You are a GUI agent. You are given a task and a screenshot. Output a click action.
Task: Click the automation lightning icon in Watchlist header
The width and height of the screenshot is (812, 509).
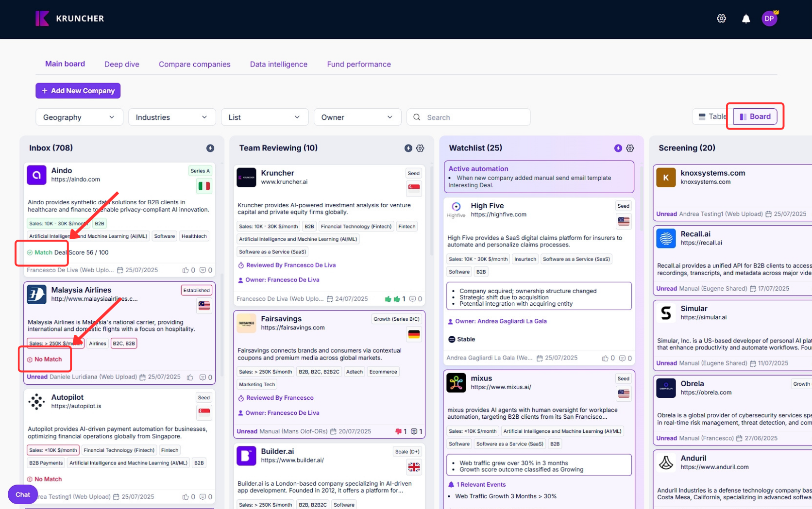point(618,148)
